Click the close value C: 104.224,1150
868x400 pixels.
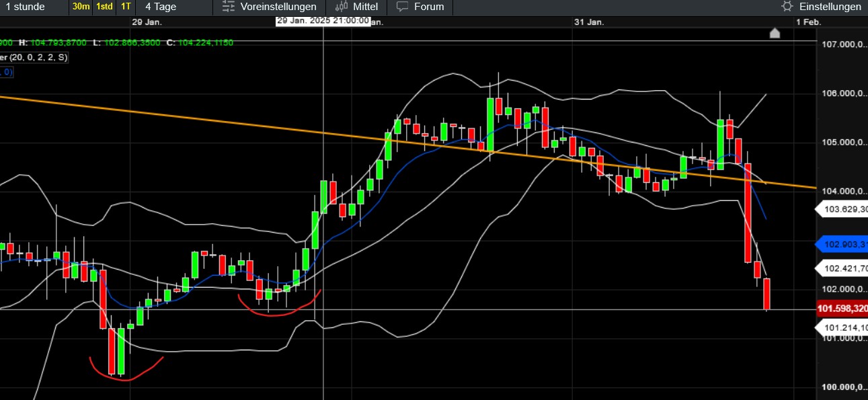(x=200, y=42)
